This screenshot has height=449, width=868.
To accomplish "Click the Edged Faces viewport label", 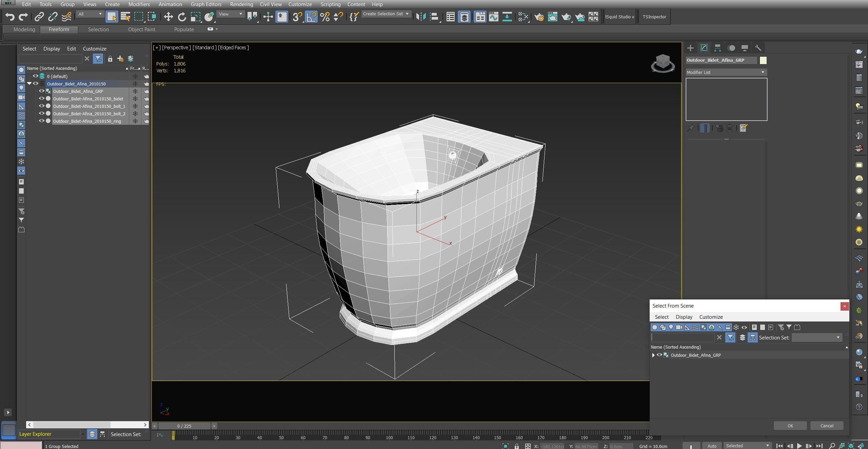I will point(233,47).
